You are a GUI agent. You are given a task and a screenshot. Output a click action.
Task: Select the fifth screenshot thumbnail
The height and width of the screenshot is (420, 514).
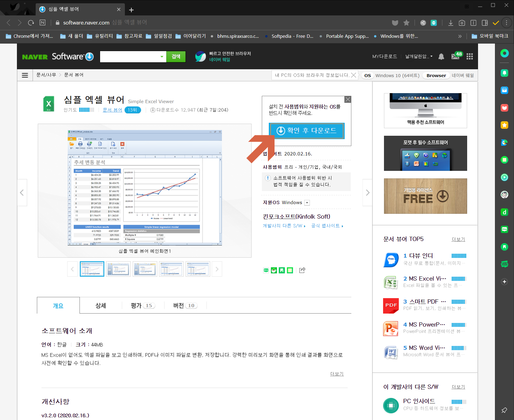(x=198, y=269)
